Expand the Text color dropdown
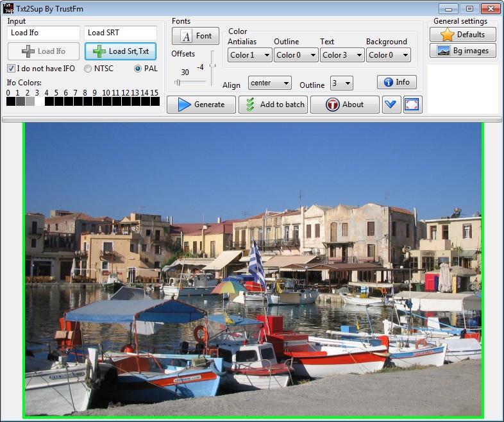504x422 pixels. (x=342, y=55)
